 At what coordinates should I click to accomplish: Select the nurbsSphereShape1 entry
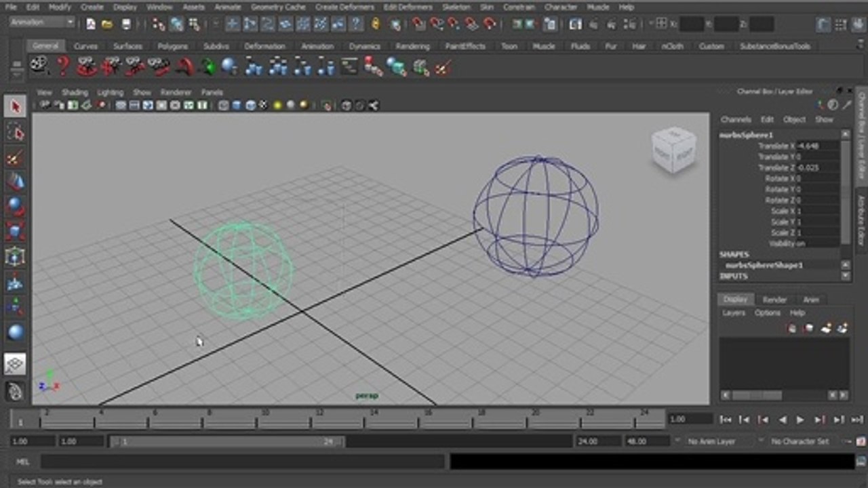(x=764, y=265)
